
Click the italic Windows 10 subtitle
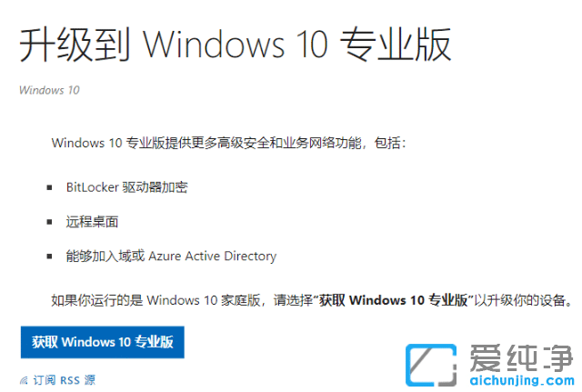tap(49, 90)
